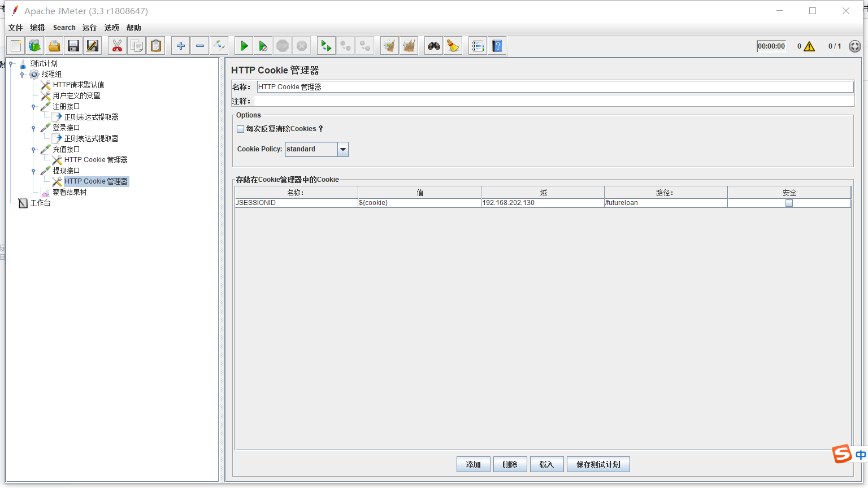The width and height of the screenshot is (868, 488).
Task: Click the Shutdown test icon
Action: tap(302, 46)
